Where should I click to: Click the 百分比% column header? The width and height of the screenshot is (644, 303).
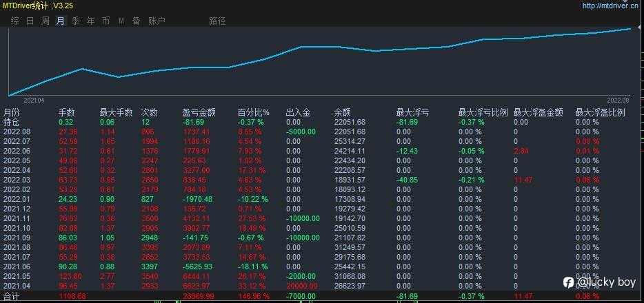tap(254, 112)
